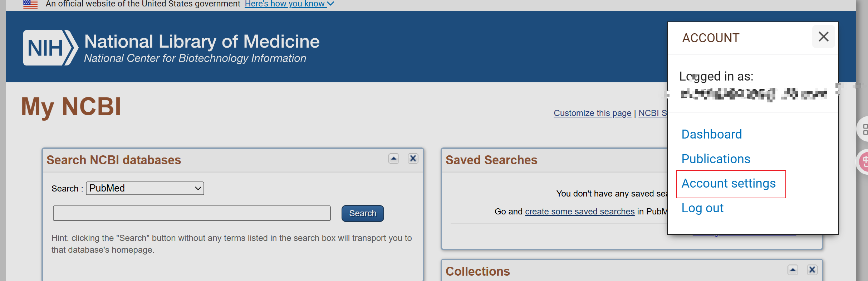The image size is (868, 281).
Task: Click the Search NCBI databases panel title
Action: tap(114, 160)
